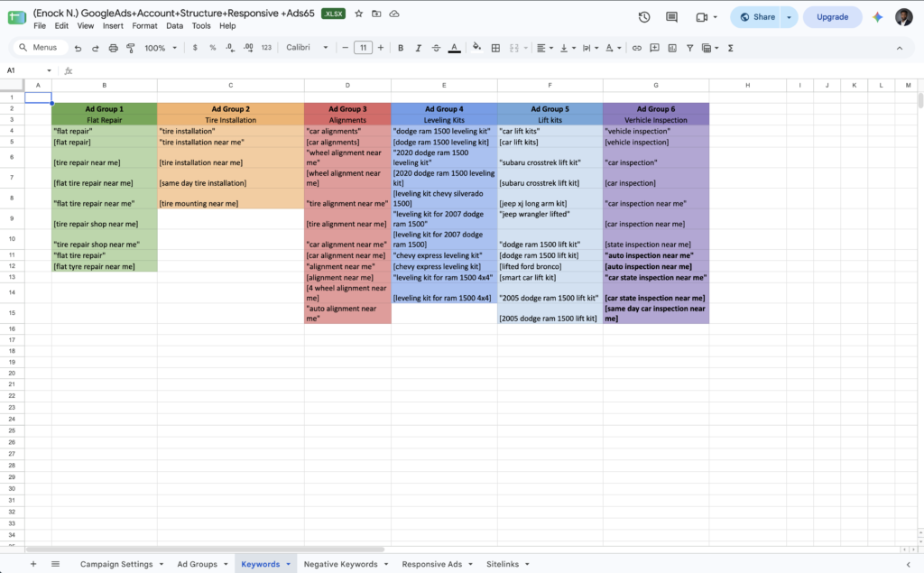Click the Upgrade button
Viewport: 924px width, 573px height.
[832, 17]
